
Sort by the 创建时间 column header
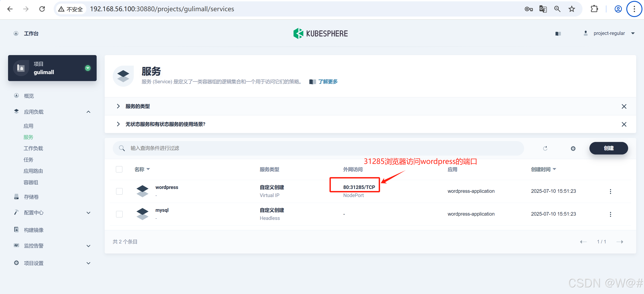pyautogui.click(x=544, y=170)
